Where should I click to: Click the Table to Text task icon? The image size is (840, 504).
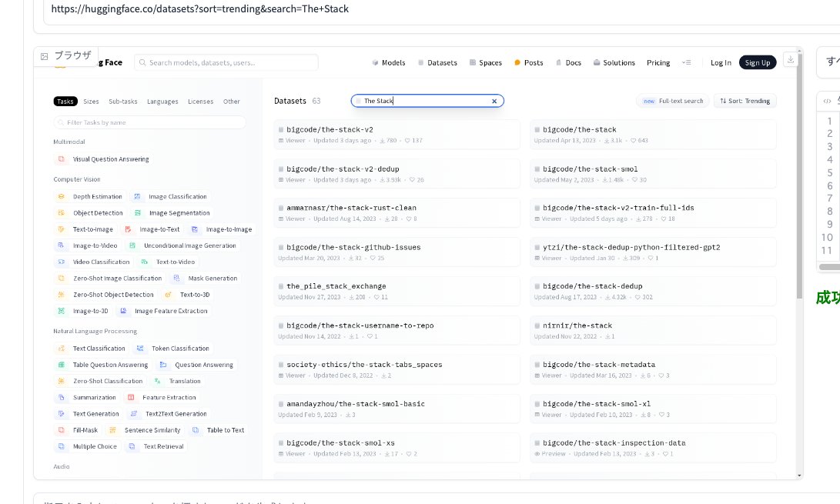[196, 430]
